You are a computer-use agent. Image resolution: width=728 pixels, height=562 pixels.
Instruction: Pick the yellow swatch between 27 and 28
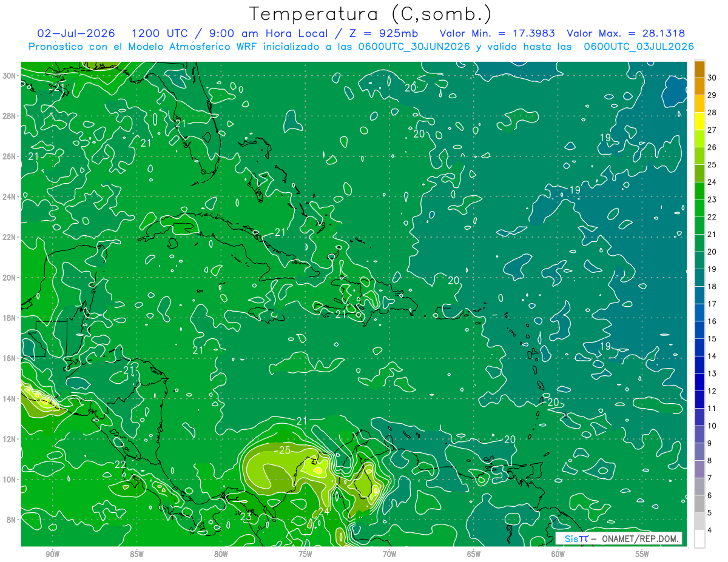tap(699, 121)
